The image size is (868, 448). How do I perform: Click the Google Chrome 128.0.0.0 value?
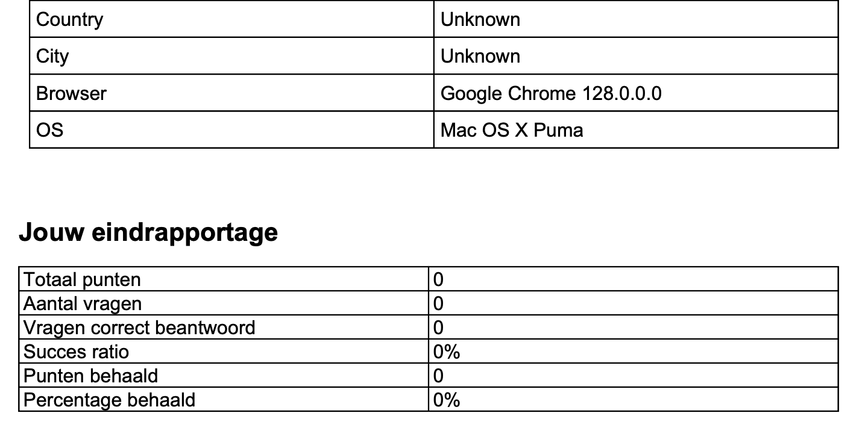point(551,93)
